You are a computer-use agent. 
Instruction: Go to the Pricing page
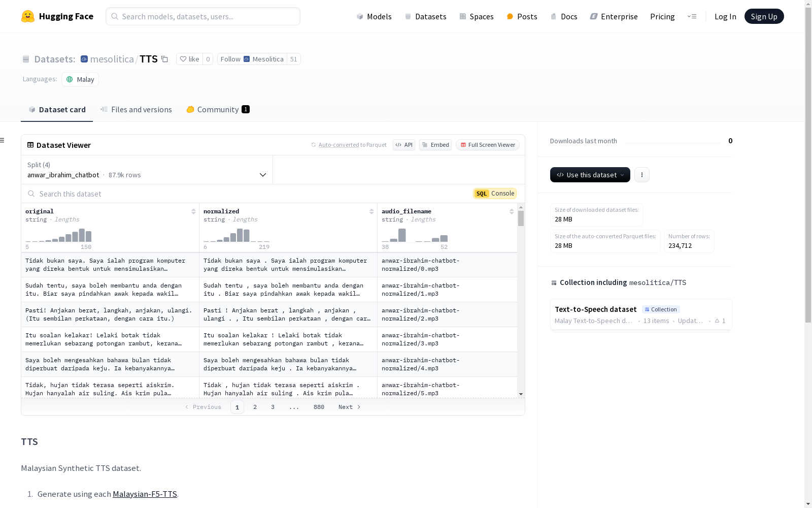(x=662, y=16)
